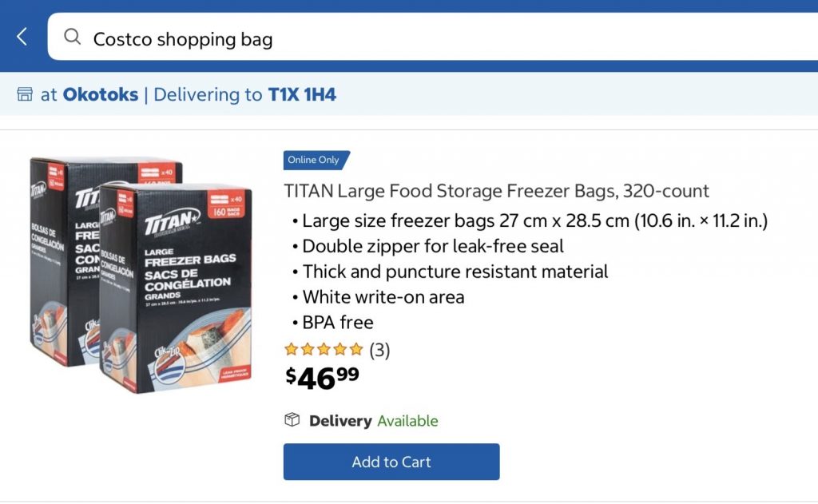The image size is (818, 504).
Task: Click the warehouse store icon
Action: click(x=25, y=94)
